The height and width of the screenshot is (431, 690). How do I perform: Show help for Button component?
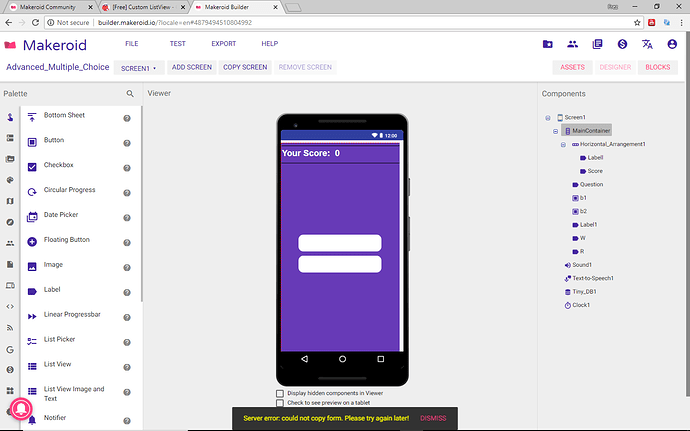127,143
